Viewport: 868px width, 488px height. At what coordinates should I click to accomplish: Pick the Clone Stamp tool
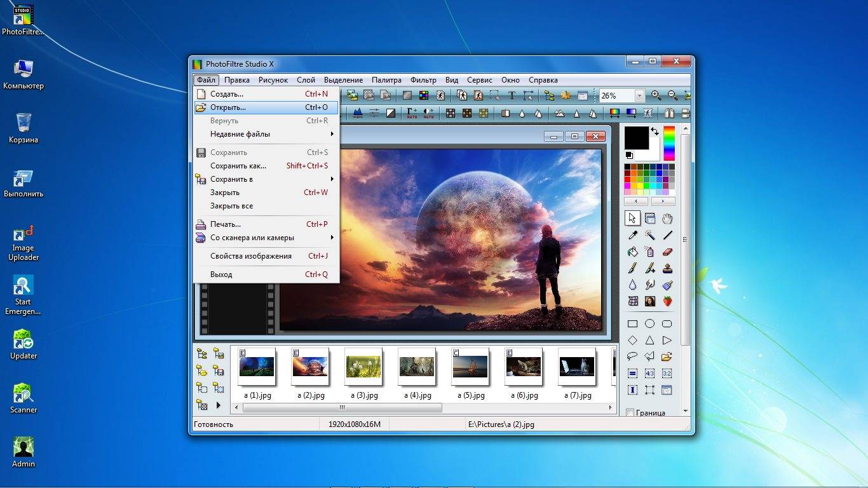click(667, 269)
